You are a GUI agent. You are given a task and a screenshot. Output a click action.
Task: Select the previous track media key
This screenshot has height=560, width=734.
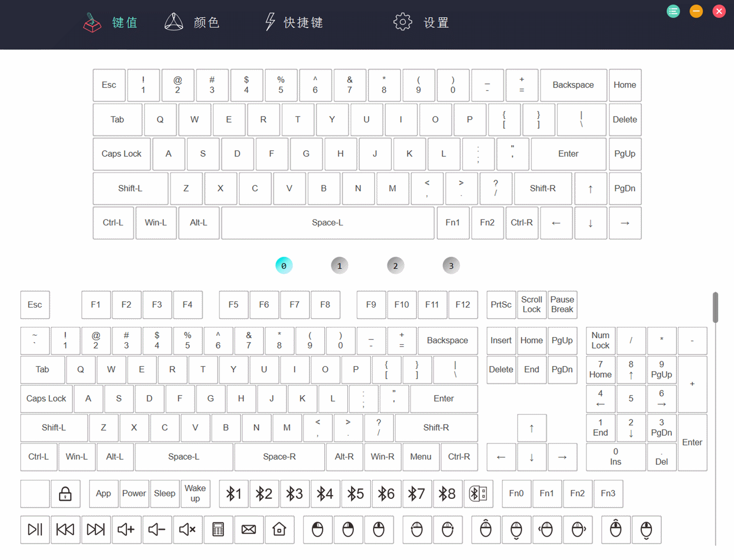[x=65, y=529]
